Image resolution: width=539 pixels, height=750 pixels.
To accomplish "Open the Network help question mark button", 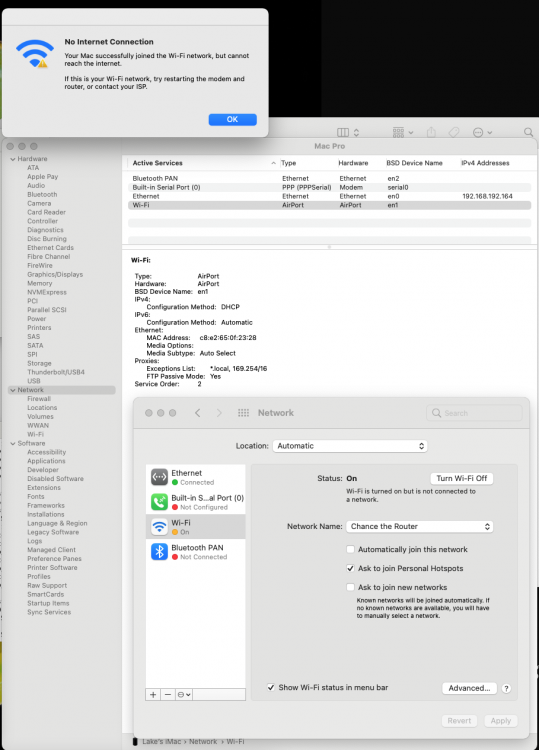I will click(x=506, y=688).
